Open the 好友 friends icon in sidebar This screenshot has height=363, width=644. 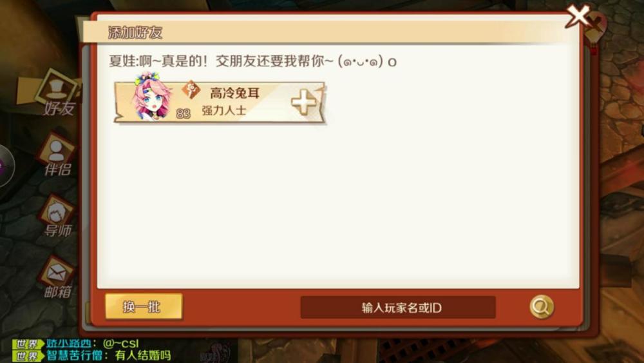click(x=58, y=93)
